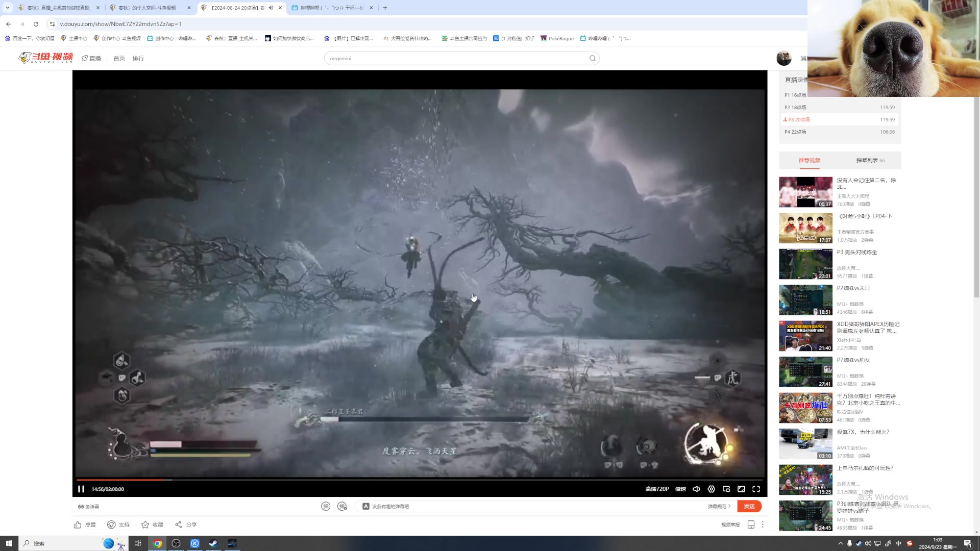Open the 排行 ranking page
980x551 pixels.
138,58
